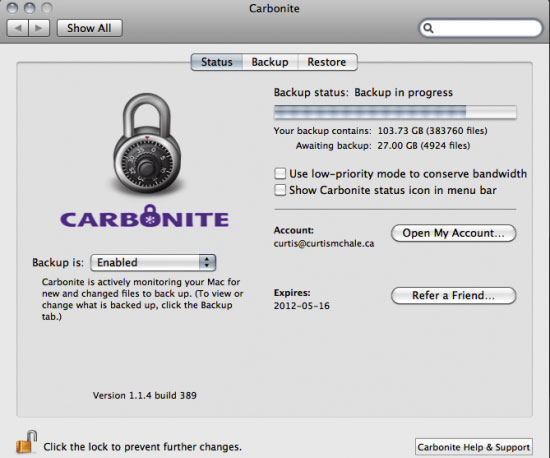Minimize the Carbonite window
The image size is (550, 458).
(x=29, y=8)
